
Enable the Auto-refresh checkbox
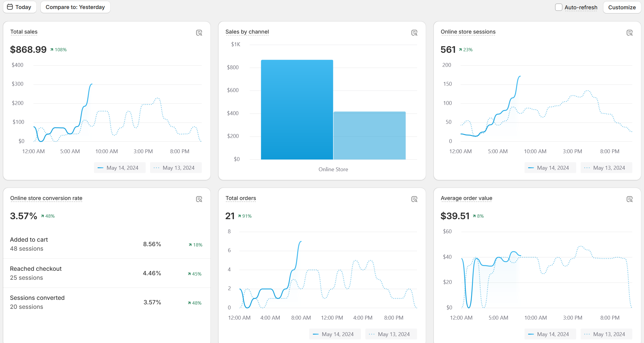pyautogui.click(x=558, y=7)
